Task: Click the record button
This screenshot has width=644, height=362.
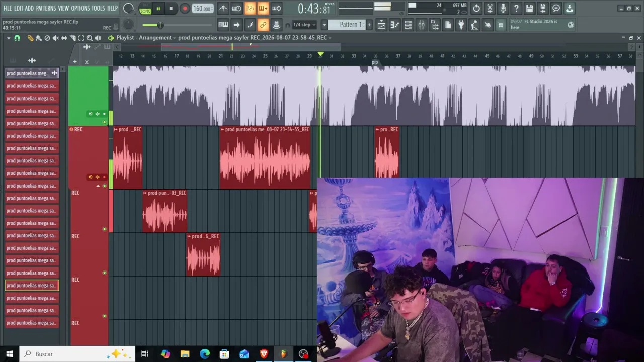Action: [185, 9]
